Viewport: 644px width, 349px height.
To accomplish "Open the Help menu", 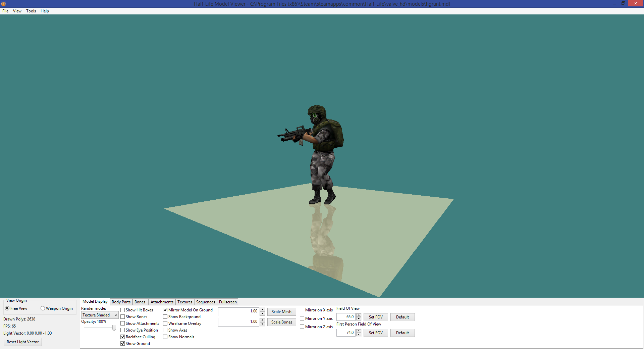I will (45, 11).
